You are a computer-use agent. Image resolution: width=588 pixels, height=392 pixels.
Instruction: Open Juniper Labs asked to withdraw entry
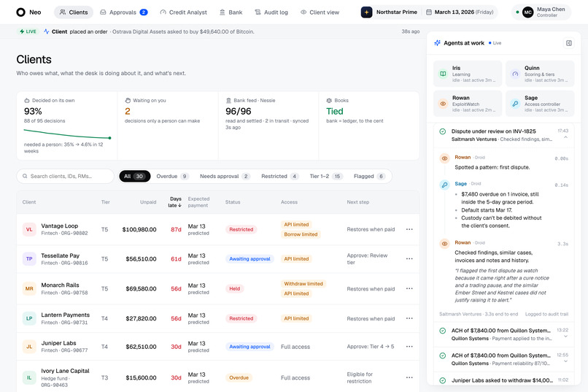coord(503,380)
